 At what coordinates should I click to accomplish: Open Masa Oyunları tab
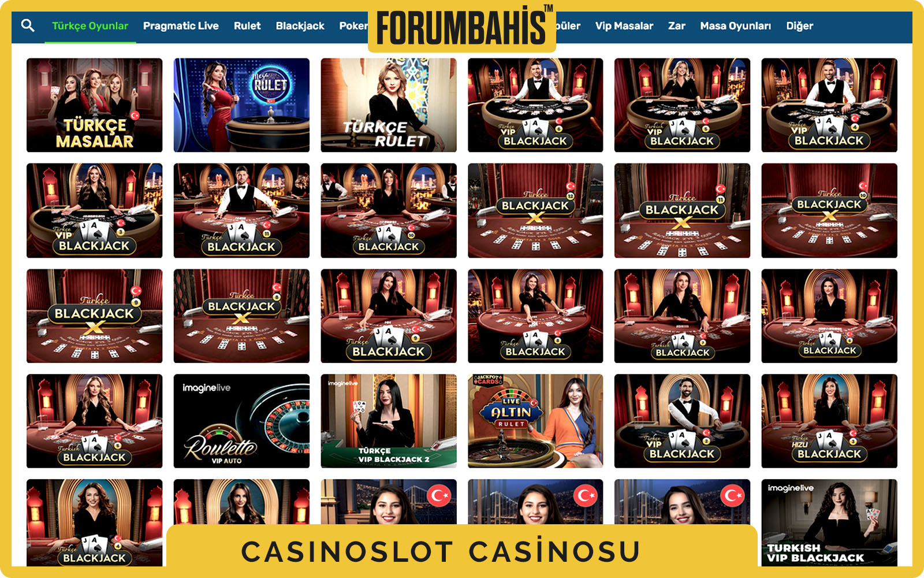point(735,26)
